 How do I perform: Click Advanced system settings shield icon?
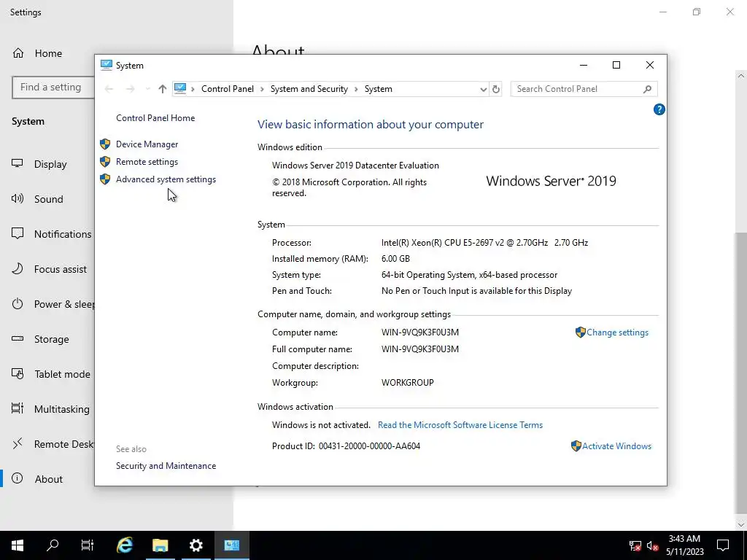tap(105, 179)
